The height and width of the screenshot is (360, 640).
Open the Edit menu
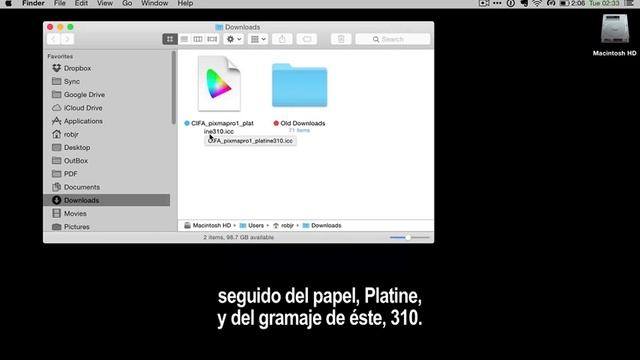81,3
